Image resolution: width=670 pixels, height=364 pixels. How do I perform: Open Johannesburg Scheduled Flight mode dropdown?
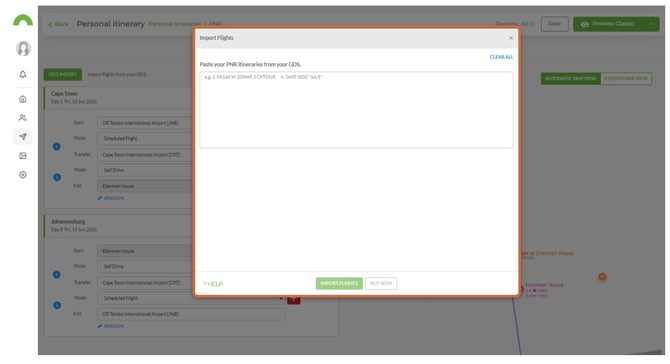click(191, 298)
